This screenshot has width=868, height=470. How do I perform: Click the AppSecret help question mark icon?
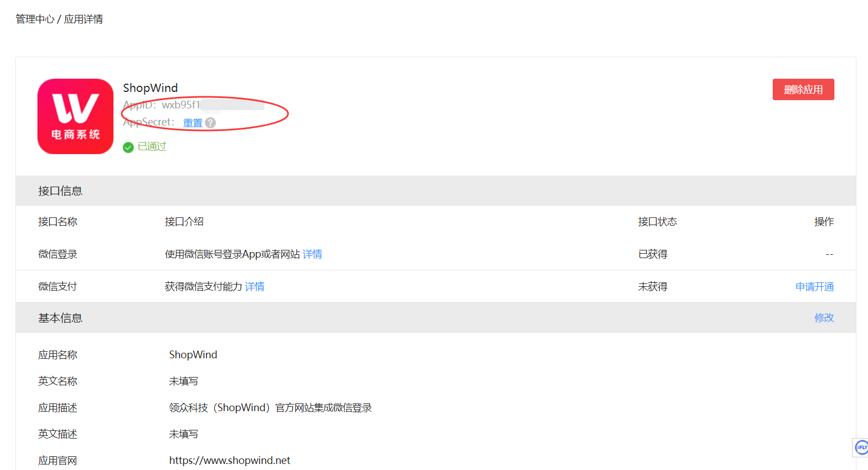coord(210,123)
